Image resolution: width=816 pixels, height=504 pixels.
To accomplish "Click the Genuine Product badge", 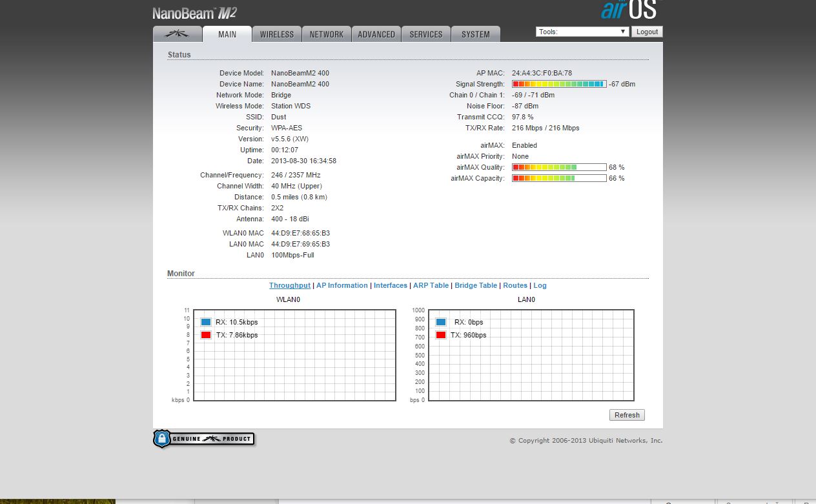I will pyautogui.click(x=204, y=439).
